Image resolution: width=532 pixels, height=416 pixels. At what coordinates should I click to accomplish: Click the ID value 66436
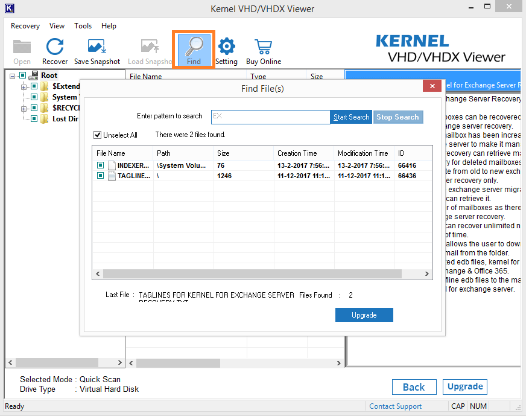tap(407, 176)
